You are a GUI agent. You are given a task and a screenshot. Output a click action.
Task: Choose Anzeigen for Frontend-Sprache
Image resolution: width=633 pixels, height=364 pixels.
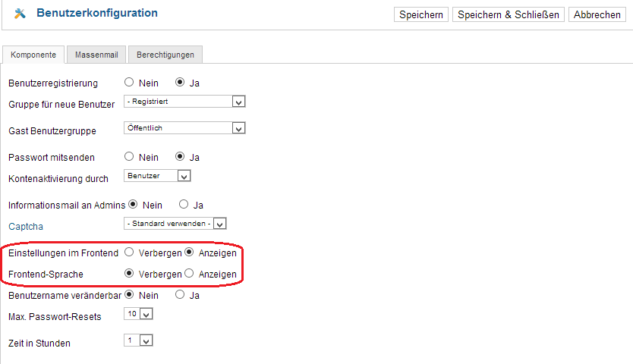(x=189, y=273)
